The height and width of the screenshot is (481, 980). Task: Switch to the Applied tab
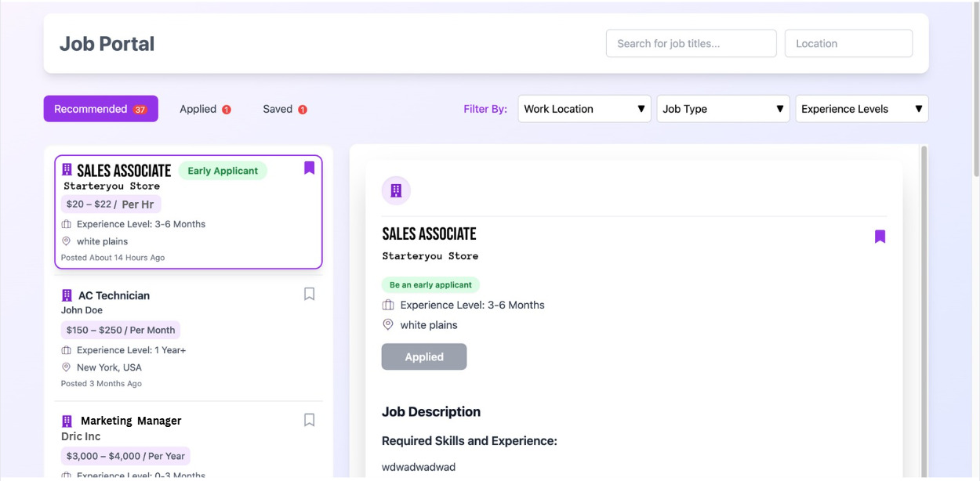(205, 109)
